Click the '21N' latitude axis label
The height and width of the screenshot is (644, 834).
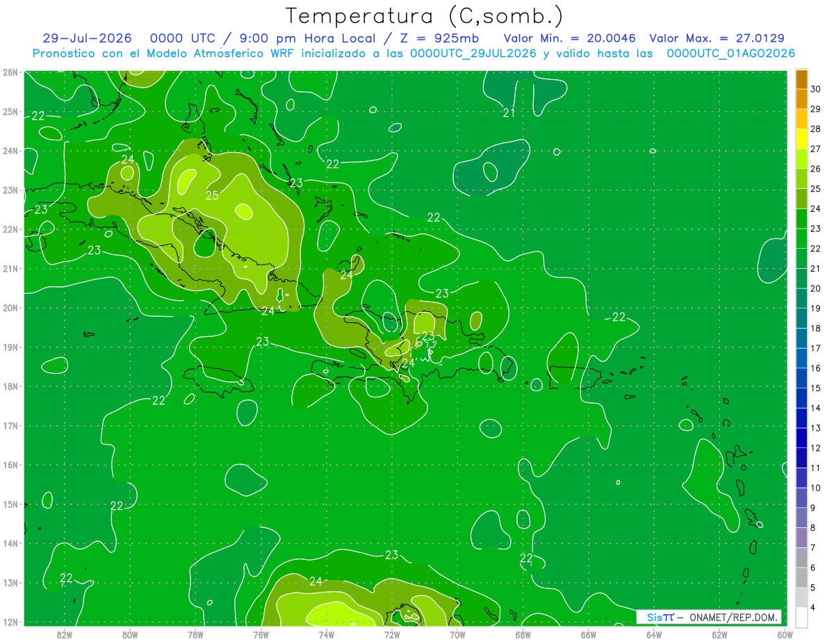pyautogui.click(x=10, y=269)
